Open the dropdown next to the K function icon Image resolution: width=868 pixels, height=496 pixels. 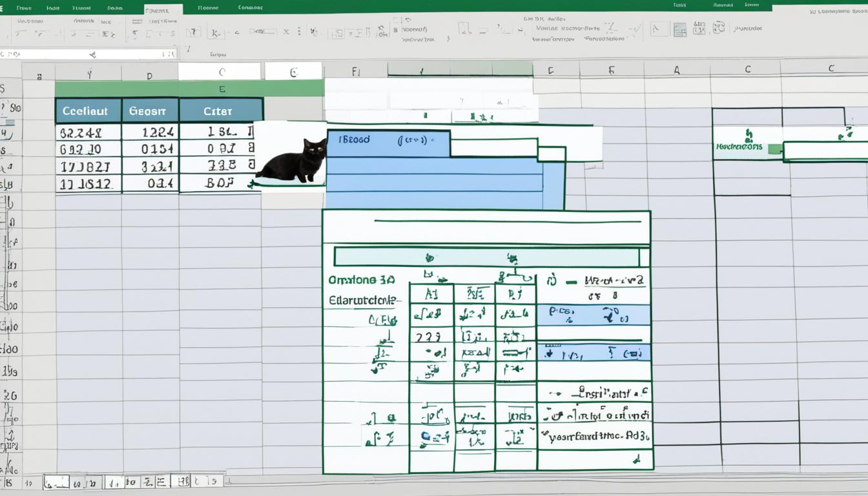click(x=236, y=32)
